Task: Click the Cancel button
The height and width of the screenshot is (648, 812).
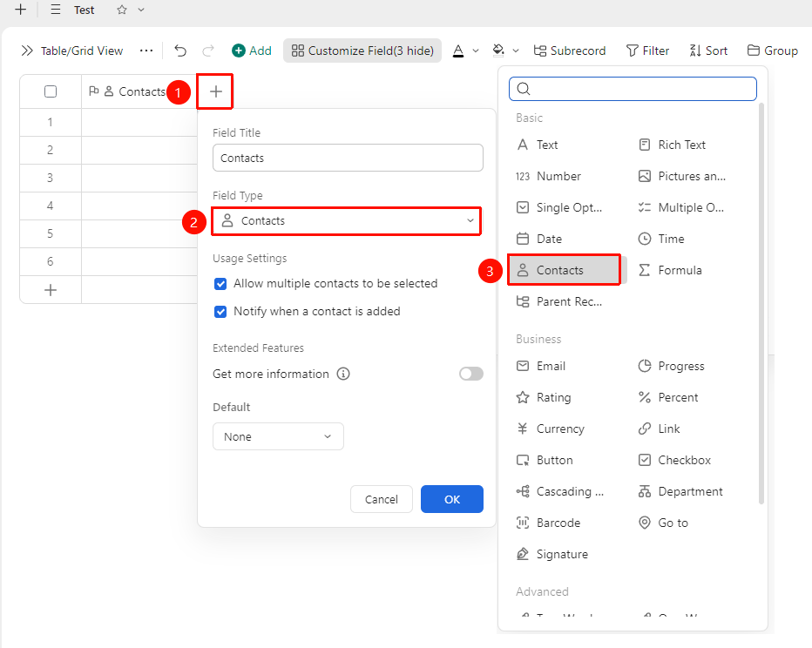Action: coord(381,499)
